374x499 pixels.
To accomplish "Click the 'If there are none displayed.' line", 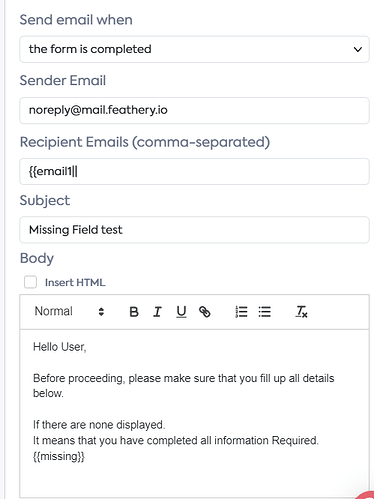I will click(99, 425).
